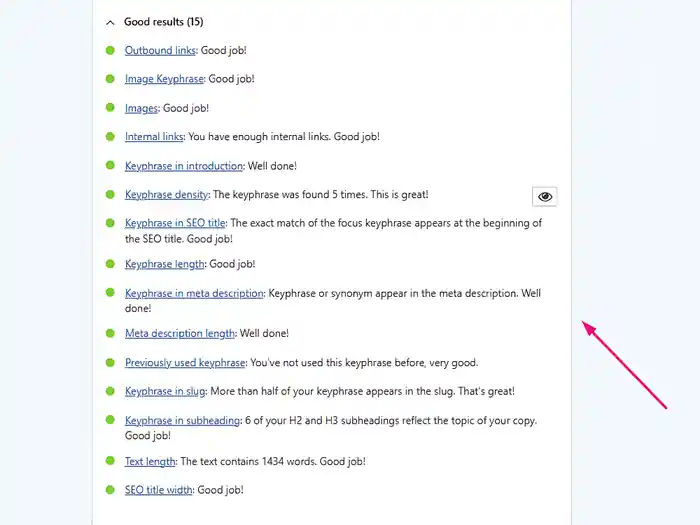Screen dimensions: 700x525
Task: Click text 'Keyphrase or synonym appear in the meta description'
Action: (x=392, y=293)
